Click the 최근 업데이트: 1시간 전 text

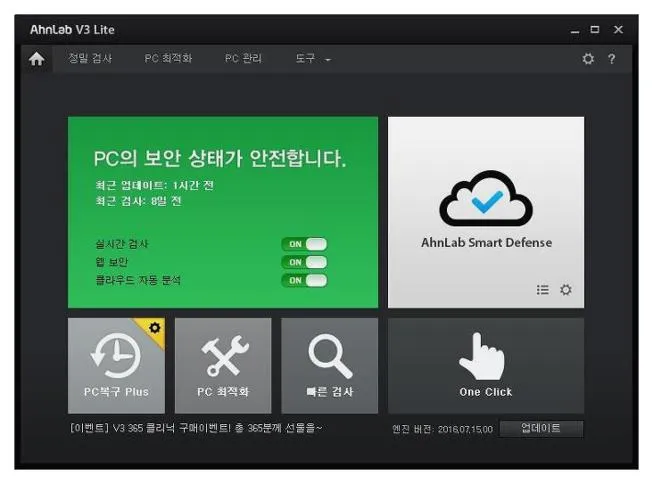tap(155, 185)
